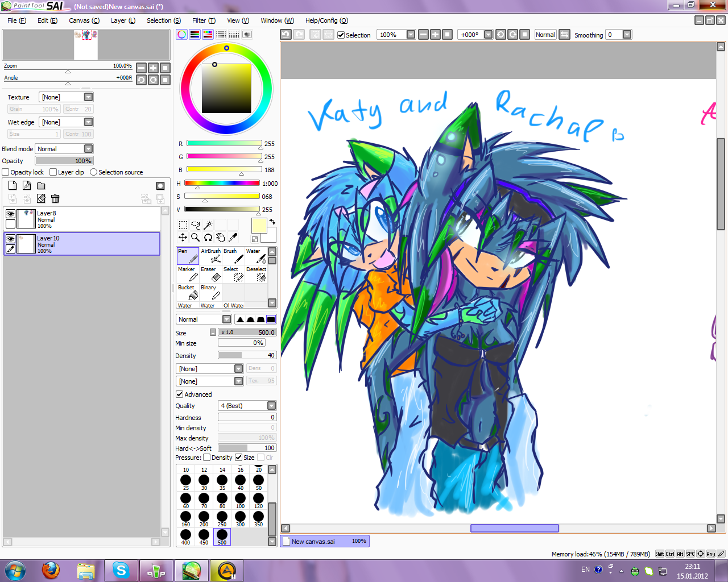Select the Marker tool
Screen dimensions: 728x582
tap(188, 274)
